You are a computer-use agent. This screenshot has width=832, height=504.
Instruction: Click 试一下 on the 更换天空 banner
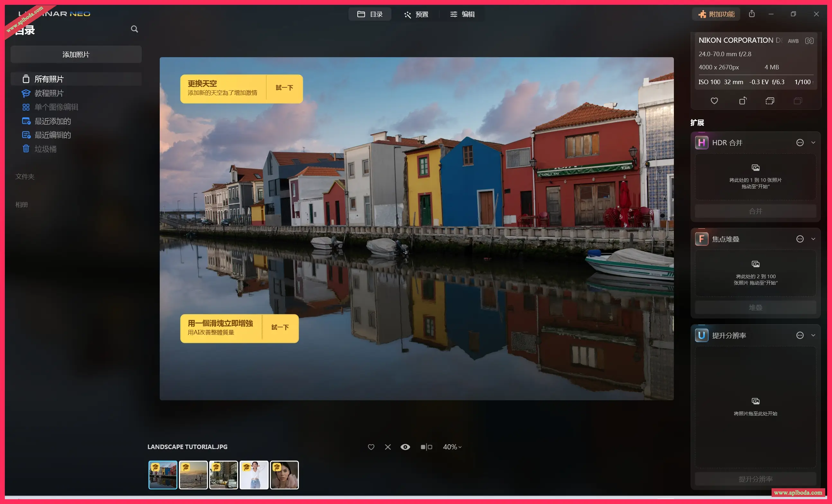[284, 88]
